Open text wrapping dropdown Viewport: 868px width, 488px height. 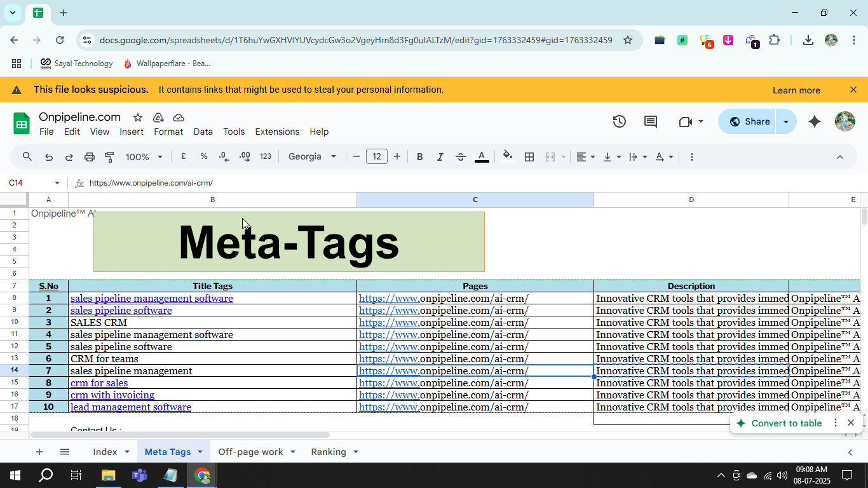[x=638, y=157]
